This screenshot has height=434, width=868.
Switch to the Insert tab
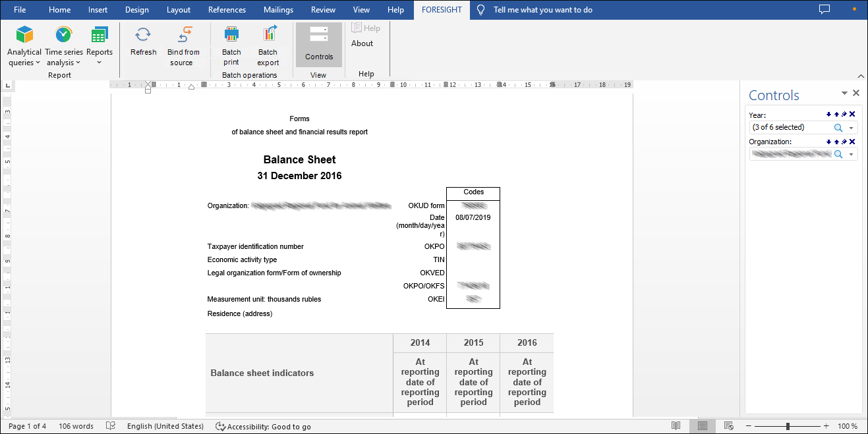[98, 10]
